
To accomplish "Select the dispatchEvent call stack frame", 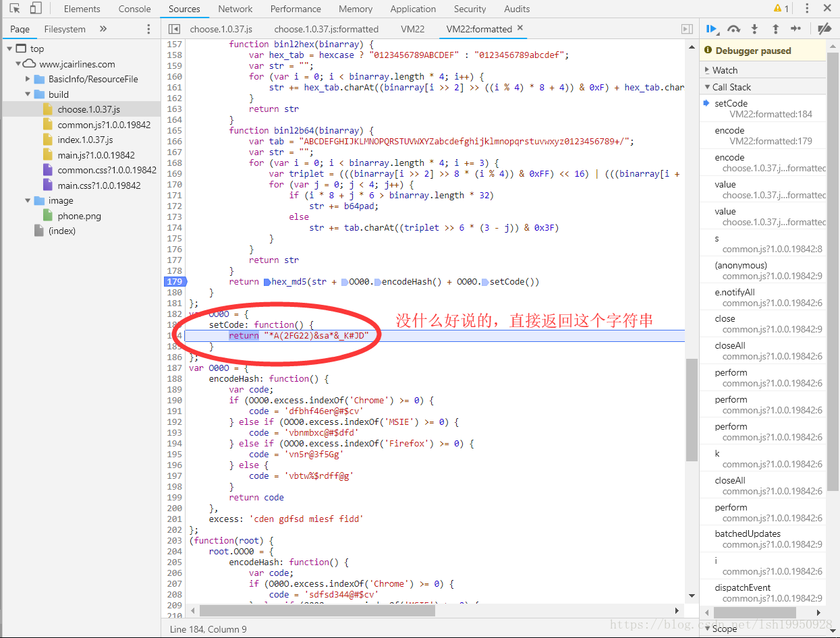I will click(x=762, y=593).
